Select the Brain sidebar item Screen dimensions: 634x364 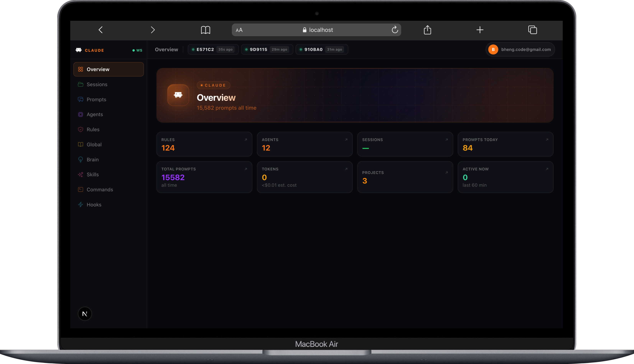pos(93,160)
